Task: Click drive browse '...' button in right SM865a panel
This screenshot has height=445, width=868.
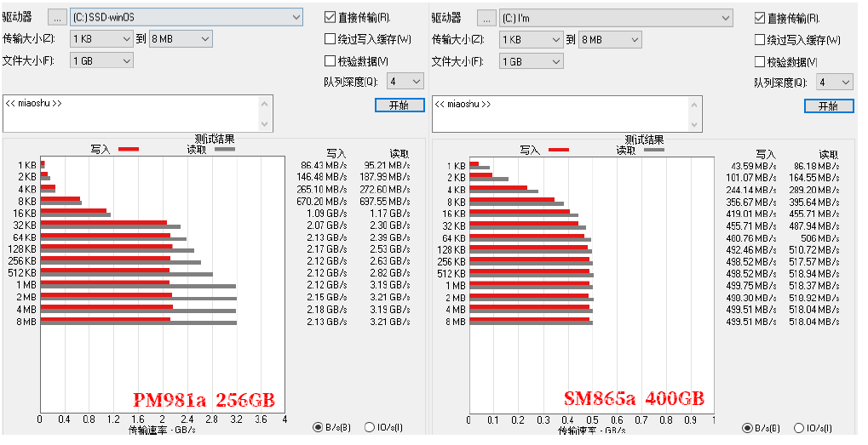Action: point(486,18)
